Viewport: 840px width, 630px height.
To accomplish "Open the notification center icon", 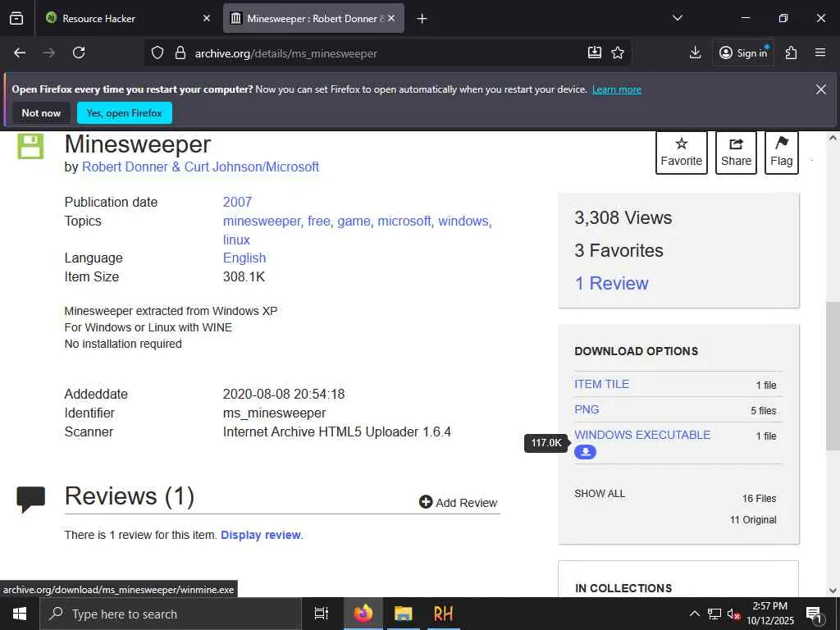I will [x=813, y=614].
